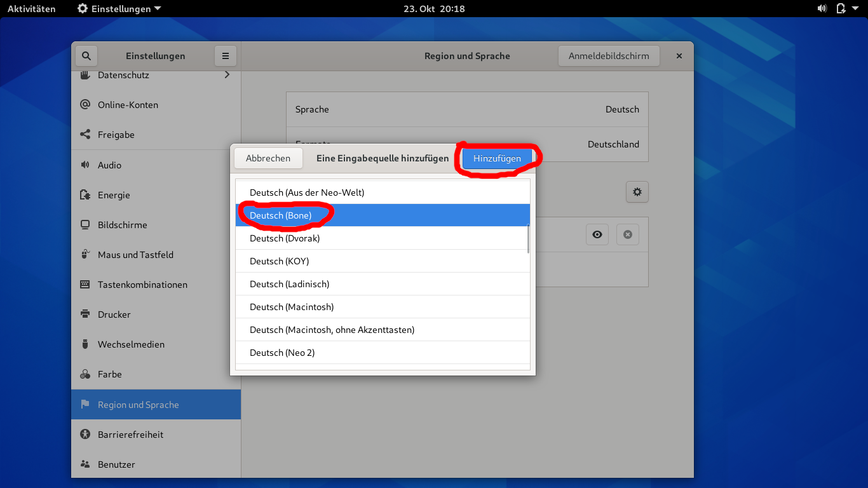Click the search magnifier icon in Einstellungen
This screenshot has height=488, width=868.
(86, 56)
